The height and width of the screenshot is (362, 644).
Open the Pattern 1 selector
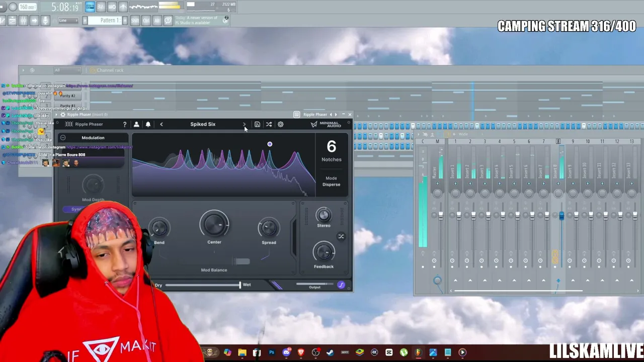pos(105,21)
